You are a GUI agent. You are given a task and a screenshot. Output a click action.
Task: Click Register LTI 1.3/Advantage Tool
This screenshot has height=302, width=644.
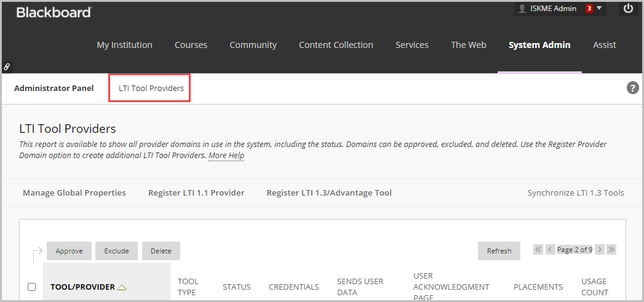[329, 193]
